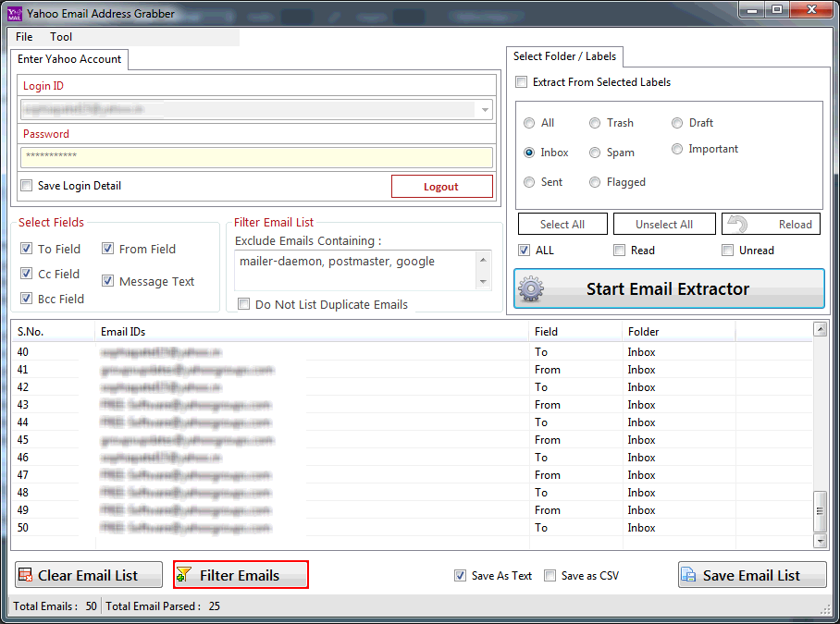Screen dimensions: 840x624
Task: Select email row number 43
Action: pos(412,405)
